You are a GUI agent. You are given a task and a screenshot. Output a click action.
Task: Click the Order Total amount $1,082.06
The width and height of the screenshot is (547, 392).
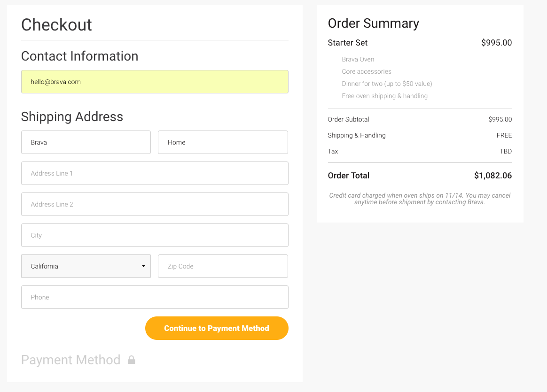click(x=493, y=176)
